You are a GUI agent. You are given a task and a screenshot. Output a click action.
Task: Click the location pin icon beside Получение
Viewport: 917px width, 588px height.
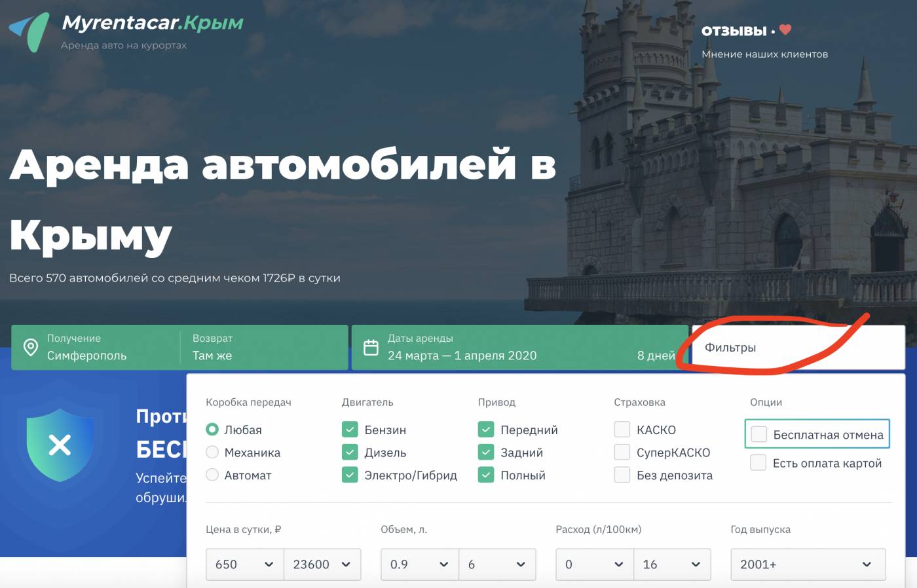[x=30, y=347]
